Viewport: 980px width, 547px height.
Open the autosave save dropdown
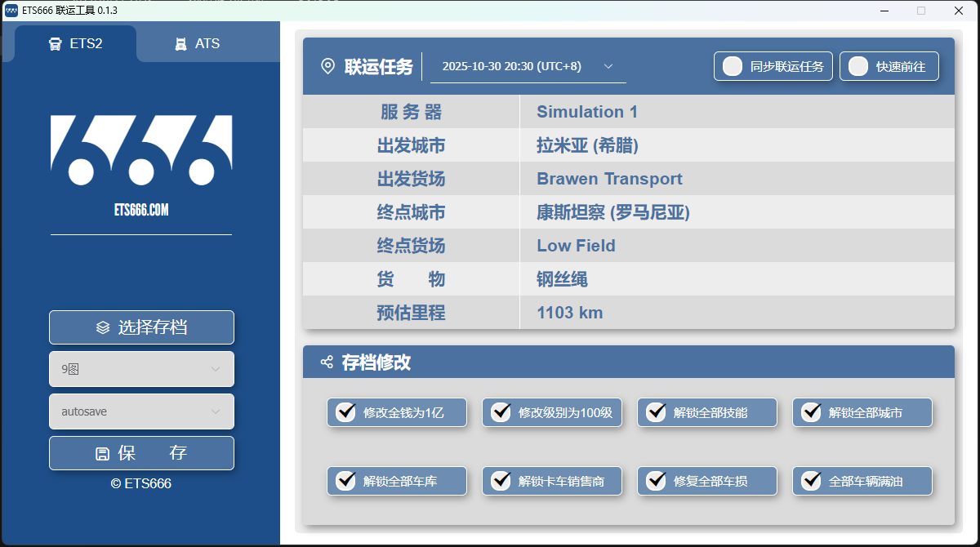[141, 411]
